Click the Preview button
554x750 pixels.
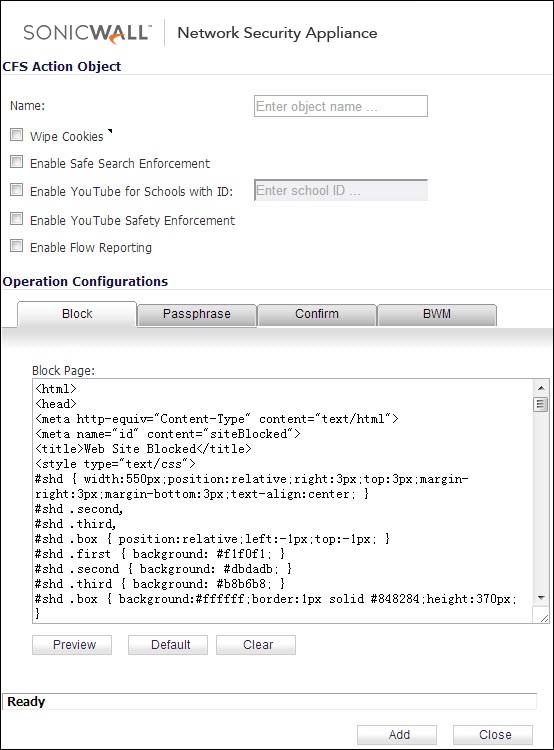point(72,645)
